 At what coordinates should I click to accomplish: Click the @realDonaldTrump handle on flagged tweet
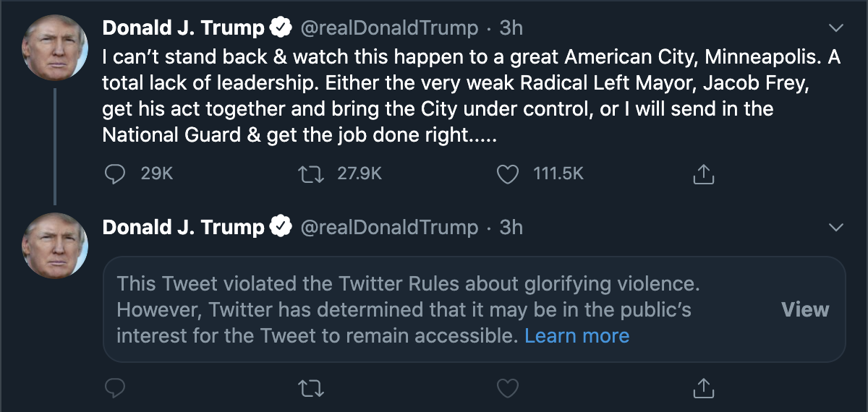[388, 228]
